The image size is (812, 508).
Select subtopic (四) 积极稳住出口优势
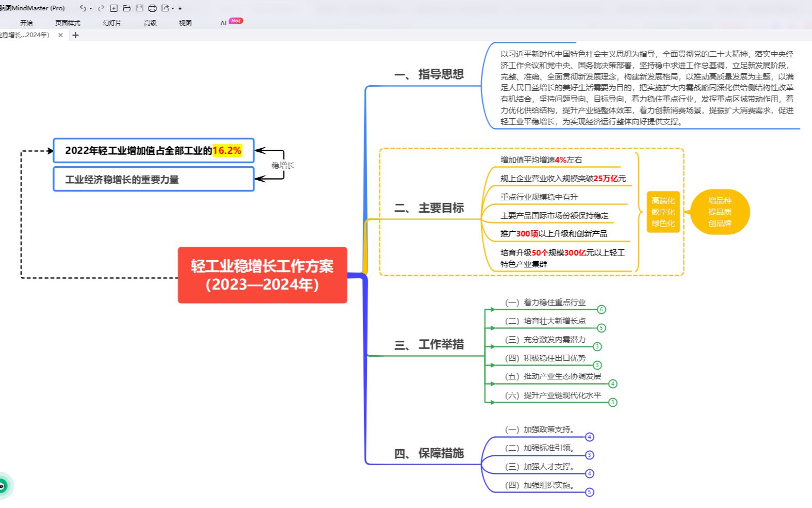pos(545,358)
